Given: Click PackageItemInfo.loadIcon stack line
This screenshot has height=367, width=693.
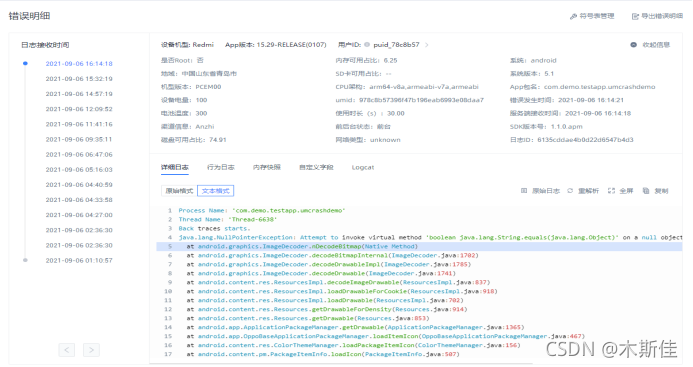Looking at the screenshot, I should [323, 354].
